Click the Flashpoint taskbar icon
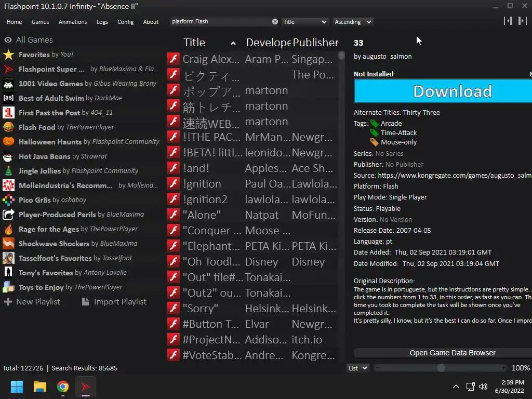This screenshot has height=399, width=532. 86,387
